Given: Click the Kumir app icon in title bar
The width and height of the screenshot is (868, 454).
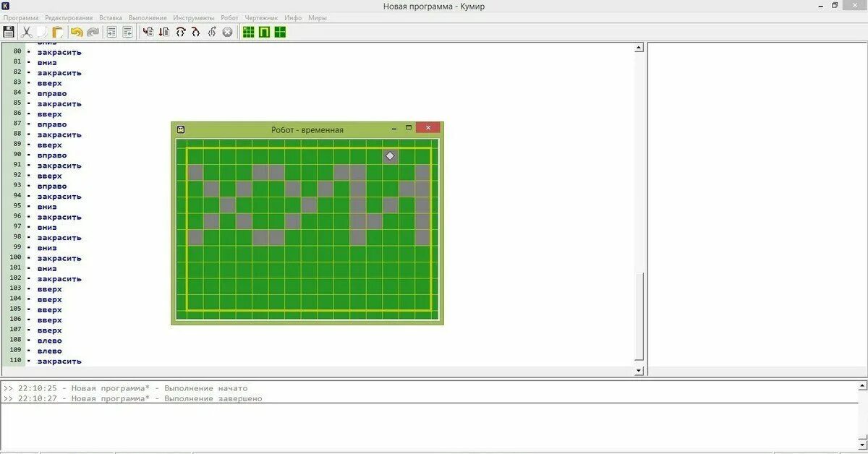Looking at the screenshot, I should pyautogui.click(x=6, y=6).
